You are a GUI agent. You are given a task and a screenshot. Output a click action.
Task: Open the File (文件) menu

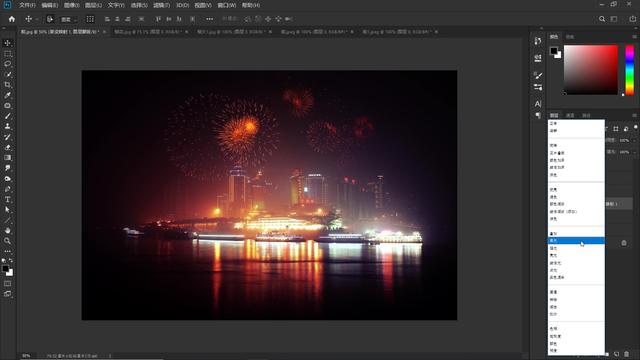pyautogui.click(x=27, y=5)
